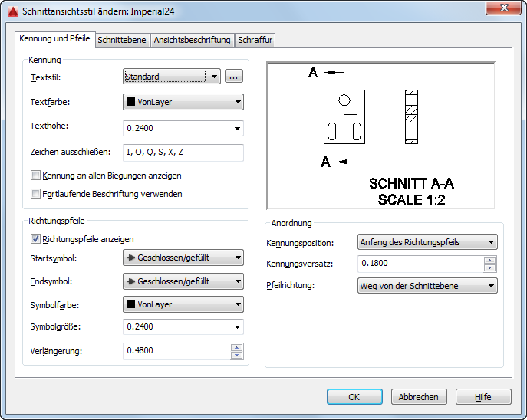This screenshot has width=527, height=420.
Task: Open the Startsymbol dropdown
Action: tap(183, 258)
